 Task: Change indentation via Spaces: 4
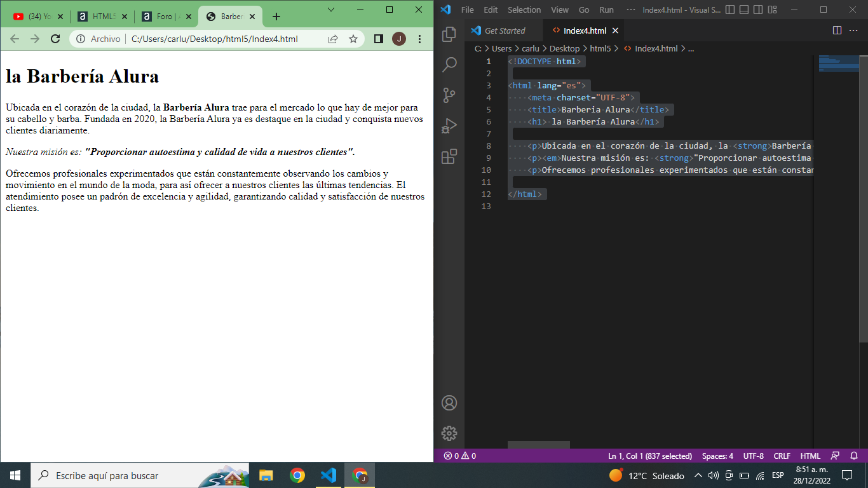point(717,456)
